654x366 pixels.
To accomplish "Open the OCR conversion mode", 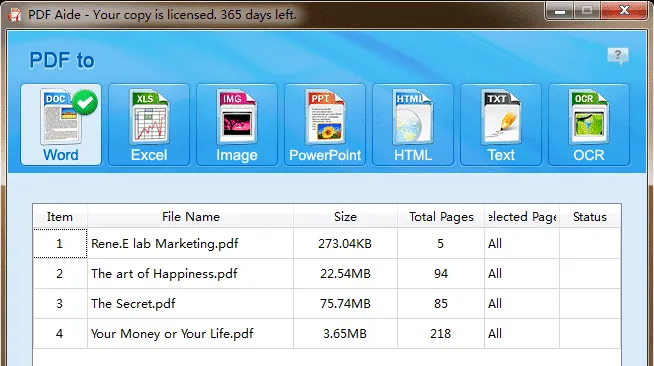I will [x=589, y=125].
